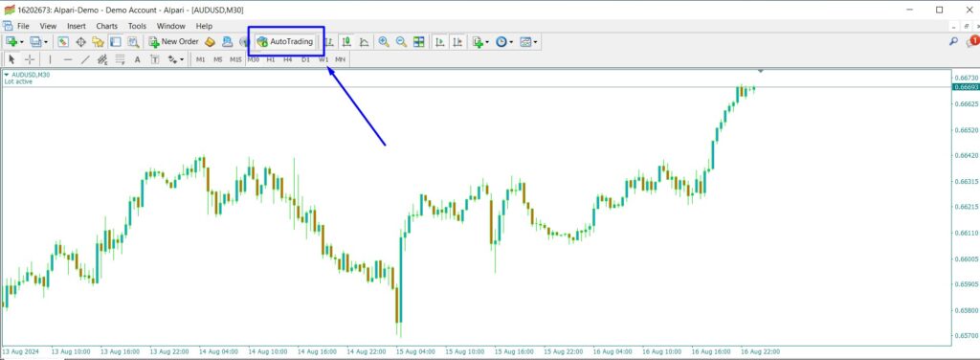This screenshot has width=980, height=360.
Task: Expand the Periods clock dropdown
Action: pos(511,42)
